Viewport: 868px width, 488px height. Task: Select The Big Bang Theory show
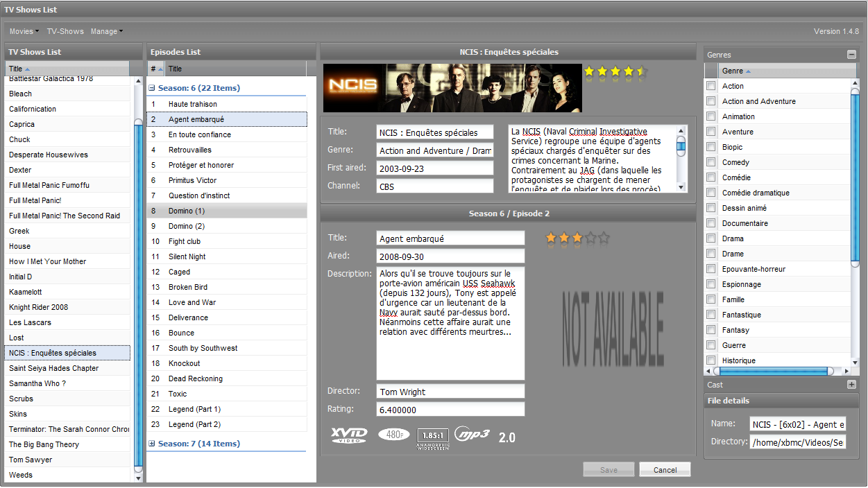point(68,444)
